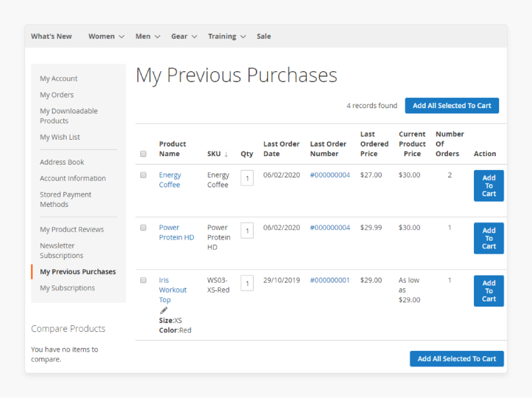Click the Product Name column header
Screen dimensions: 532x398
[x=172, y=149]
